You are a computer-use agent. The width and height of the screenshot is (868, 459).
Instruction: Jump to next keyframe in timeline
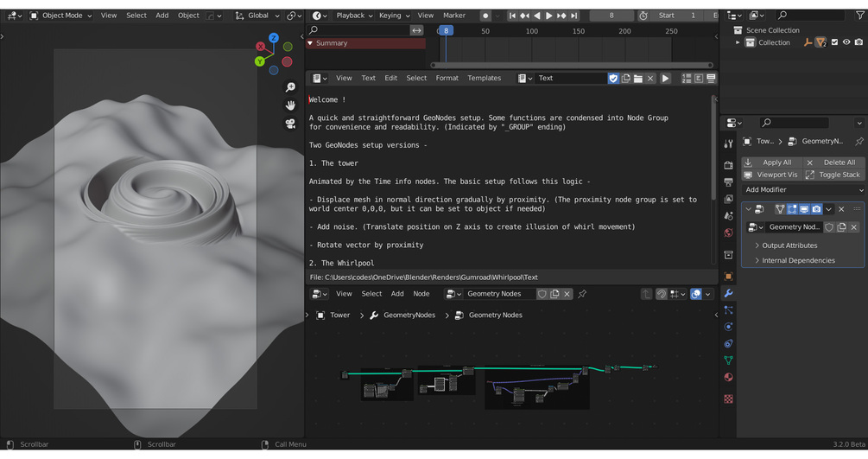[x=561, y=16]
